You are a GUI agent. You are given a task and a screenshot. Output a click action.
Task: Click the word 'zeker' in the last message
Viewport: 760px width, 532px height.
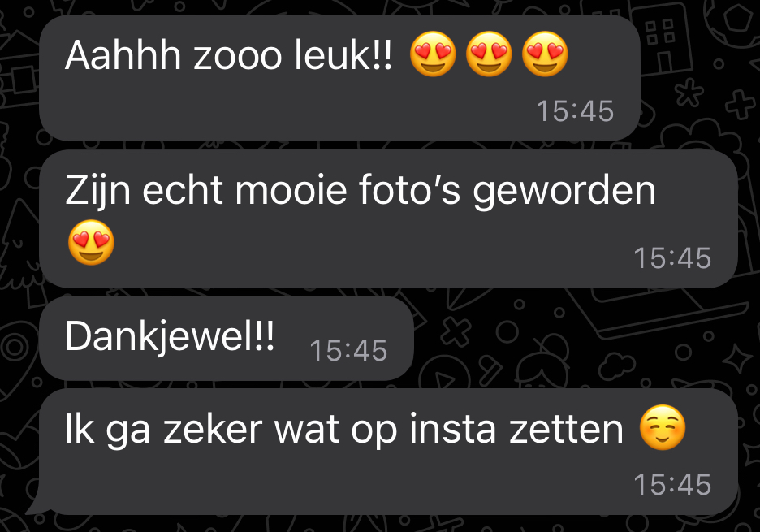click(213, 429)
